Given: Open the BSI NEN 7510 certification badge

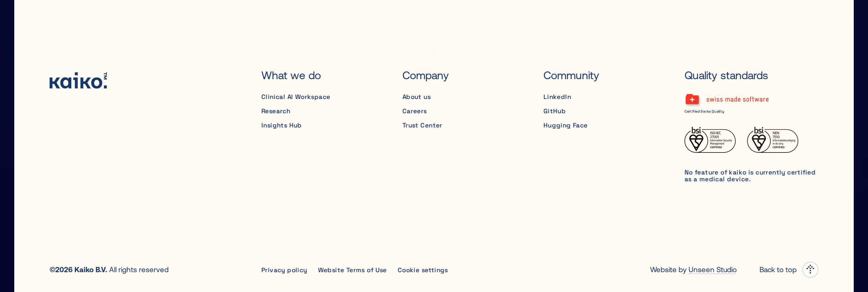Looking at the screenshot, I should (x=772, y=140).
